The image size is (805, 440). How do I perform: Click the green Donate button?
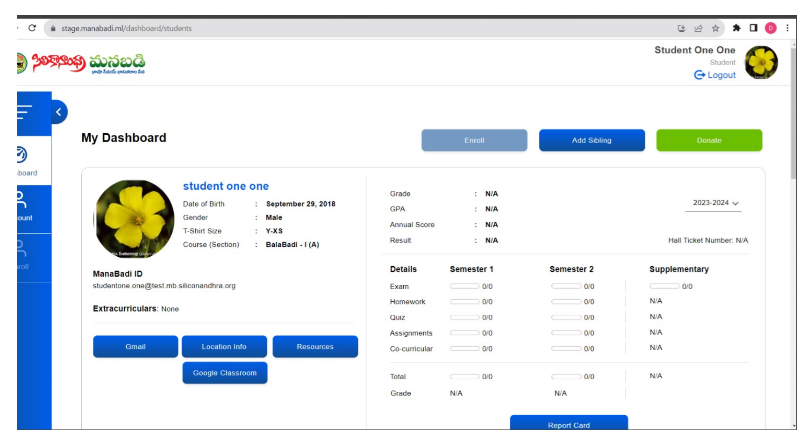709,141
